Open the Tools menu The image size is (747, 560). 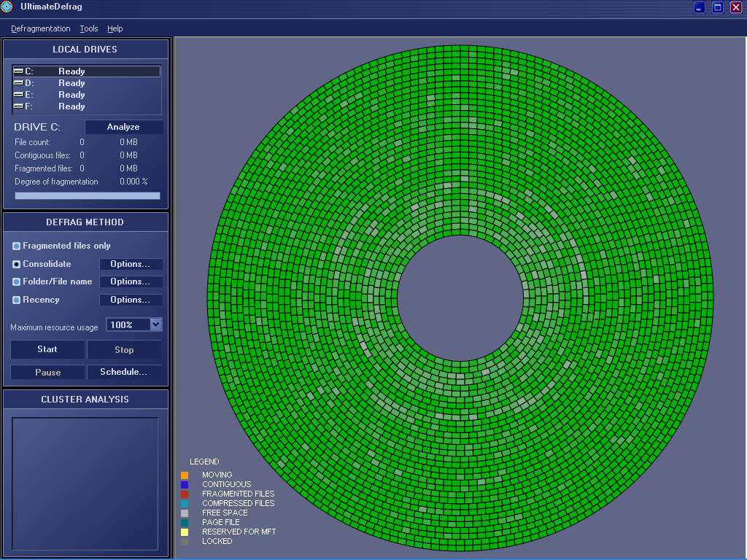coord(89,28)
